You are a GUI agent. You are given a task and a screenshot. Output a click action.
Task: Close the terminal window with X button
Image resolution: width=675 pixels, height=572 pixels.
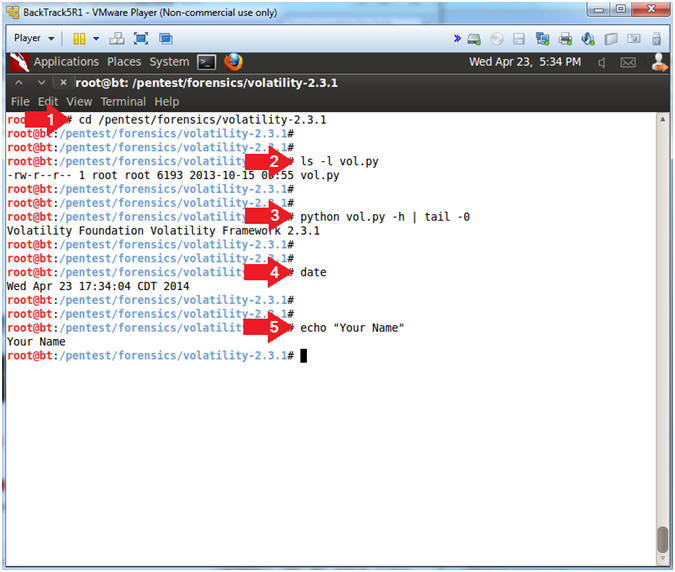click(x=63, y=82)
